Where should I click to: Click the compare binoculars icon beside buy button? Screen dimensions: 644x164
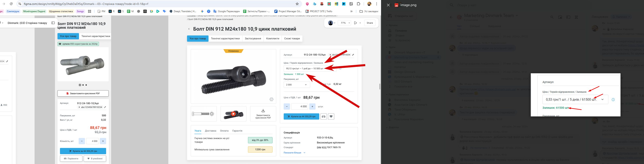click(324, 116)
